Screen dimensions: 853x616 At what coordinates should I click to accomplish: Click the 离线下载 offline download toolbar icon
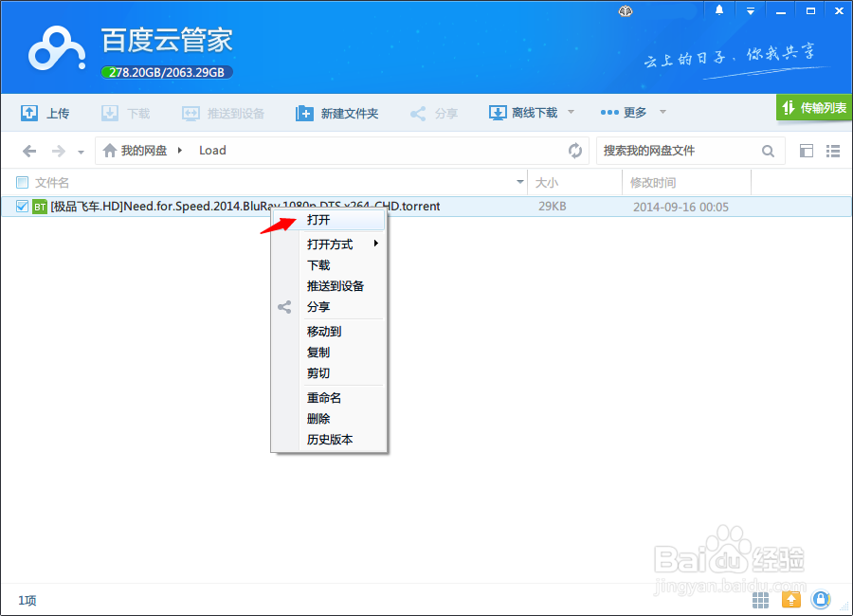(498, 113)
